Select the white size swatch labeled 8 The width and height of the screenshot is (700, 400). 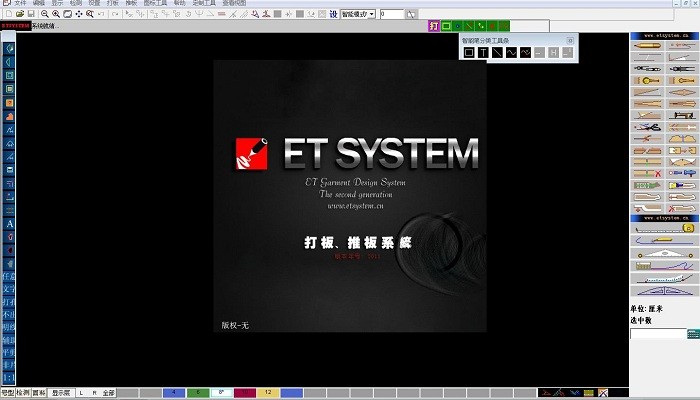click(x=221, y=393)
